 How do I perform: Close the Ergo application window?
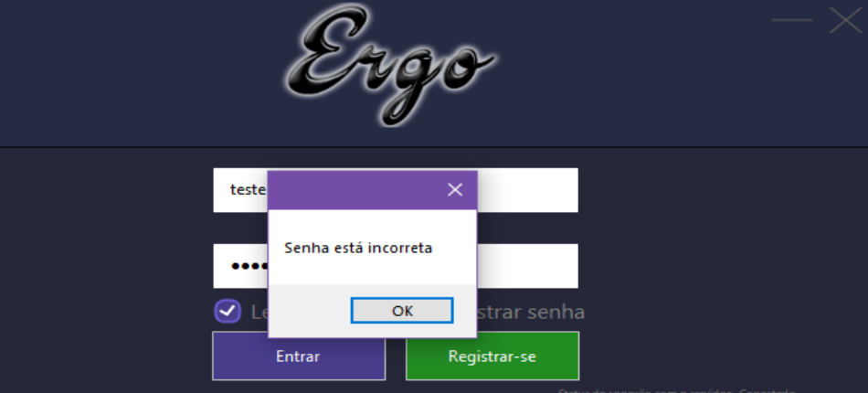(845, 20)
